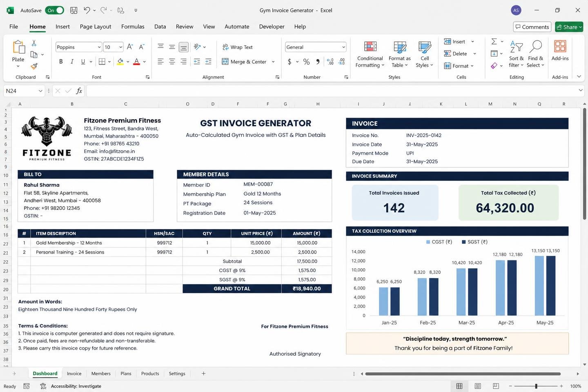Image resolution: width=588 pixels, height=392 pixels.
Task: Toggle Italic formatting
Action: tap(72, 62)
